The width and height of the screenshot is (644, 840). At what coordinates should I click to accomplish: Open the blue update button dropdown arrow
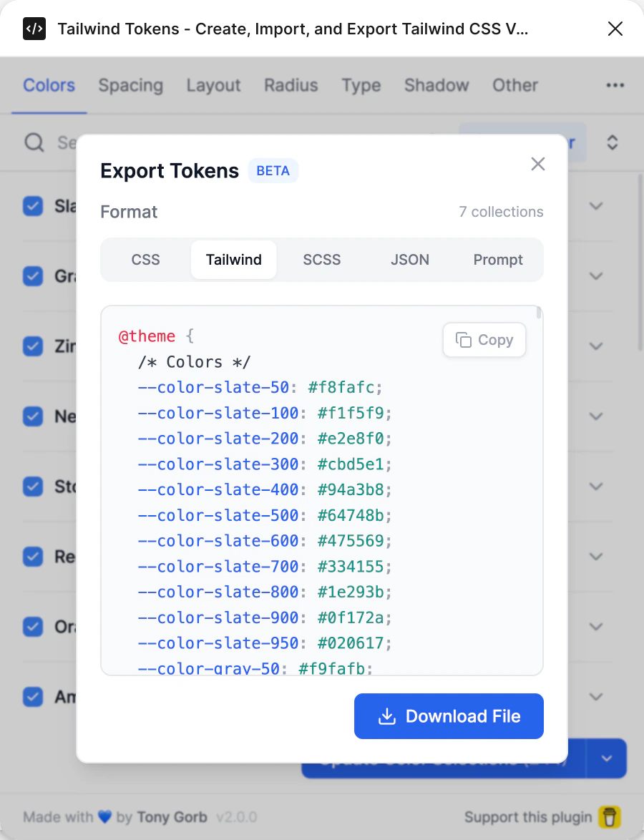pyautogui.click(x=607, y=758)
